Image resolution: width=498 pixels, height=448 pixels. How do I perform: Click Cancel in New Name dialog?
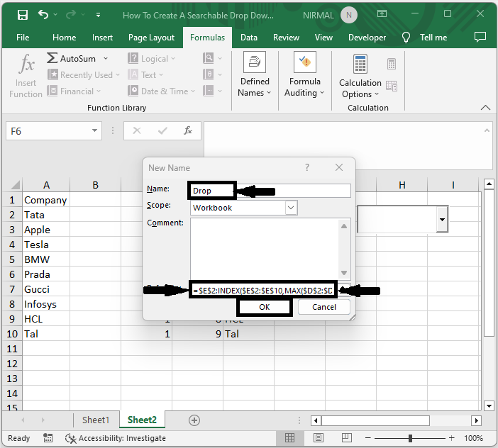tap(324, 307)
